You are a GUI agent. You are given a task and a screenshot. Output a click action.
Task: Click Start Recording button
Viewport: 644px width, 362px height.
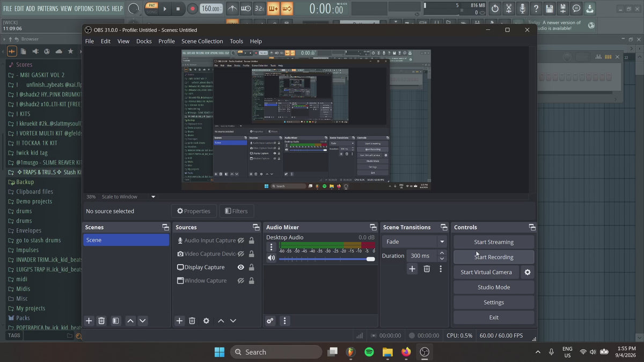[494, 257]
